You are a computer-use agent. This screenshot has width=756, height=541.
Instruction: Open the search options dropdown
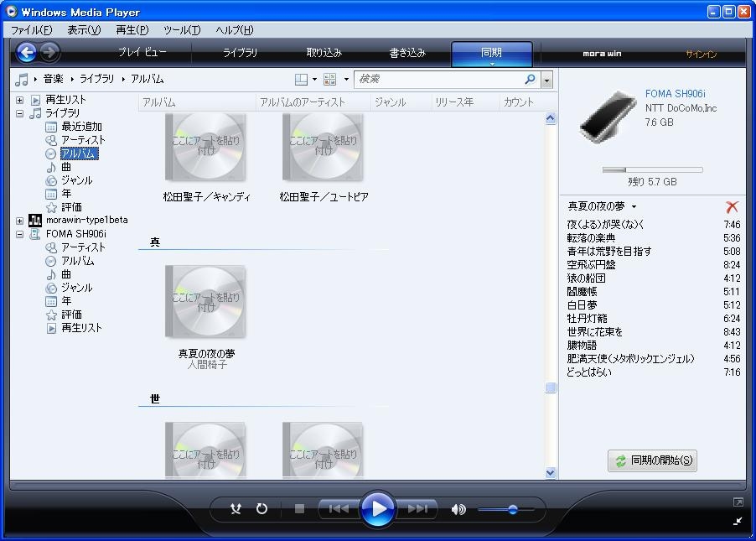[546, 80]
